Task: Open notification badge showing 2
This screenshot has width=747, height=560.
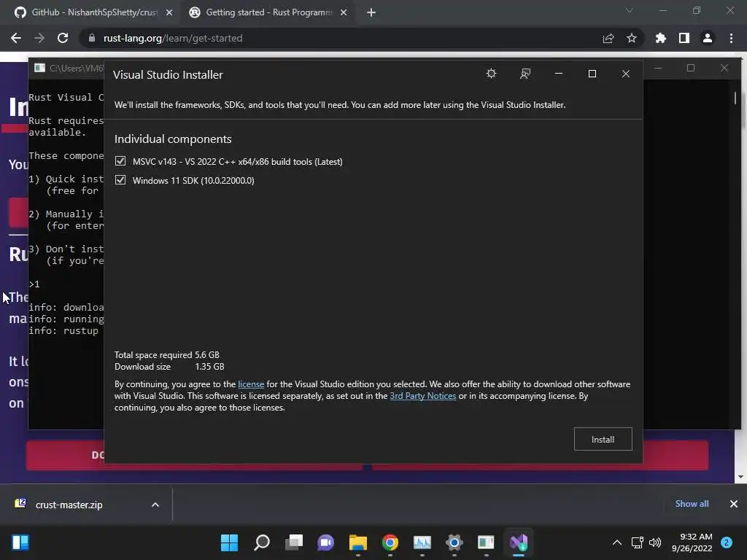Action: pos(727,542)
